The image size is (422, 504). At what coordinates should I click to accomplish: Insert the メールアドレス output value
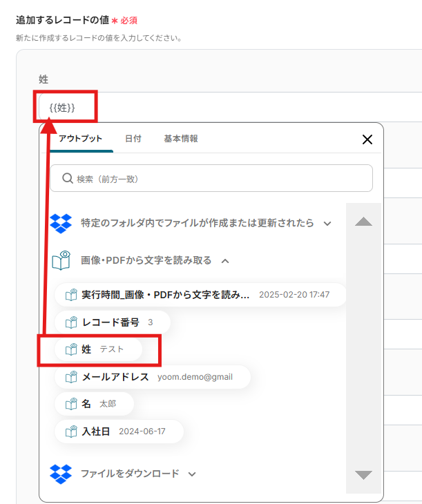(153, 377)
